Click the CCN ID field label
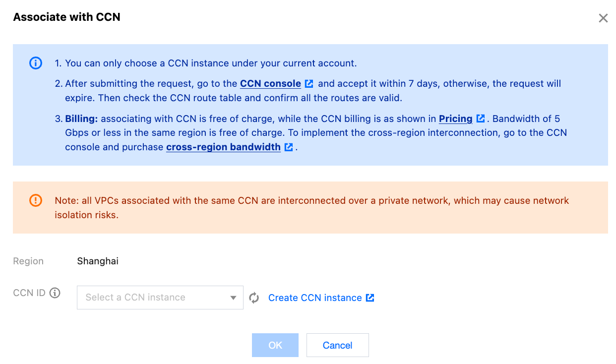Image resolution: width=616 pixels, height=364 pixels. tap(29, 293)
